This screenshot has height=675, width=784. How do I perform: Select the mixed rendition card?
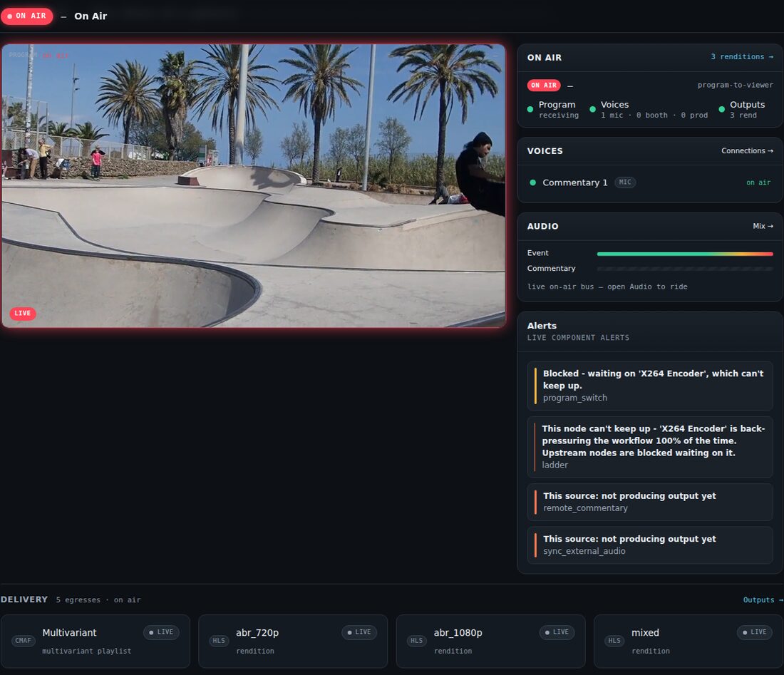pos(688,641)
